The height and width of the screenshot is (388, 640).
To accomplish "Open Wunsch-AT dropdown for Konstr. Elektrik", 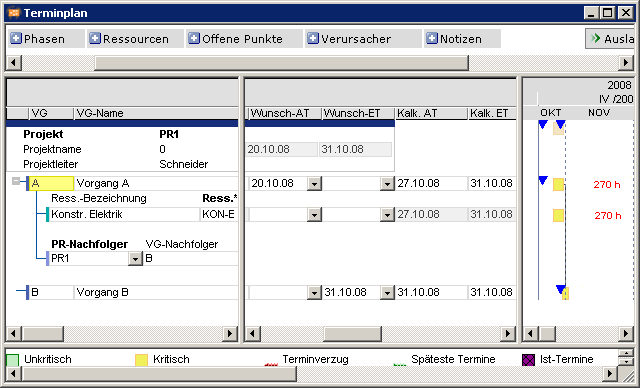I will pos(314,215).
